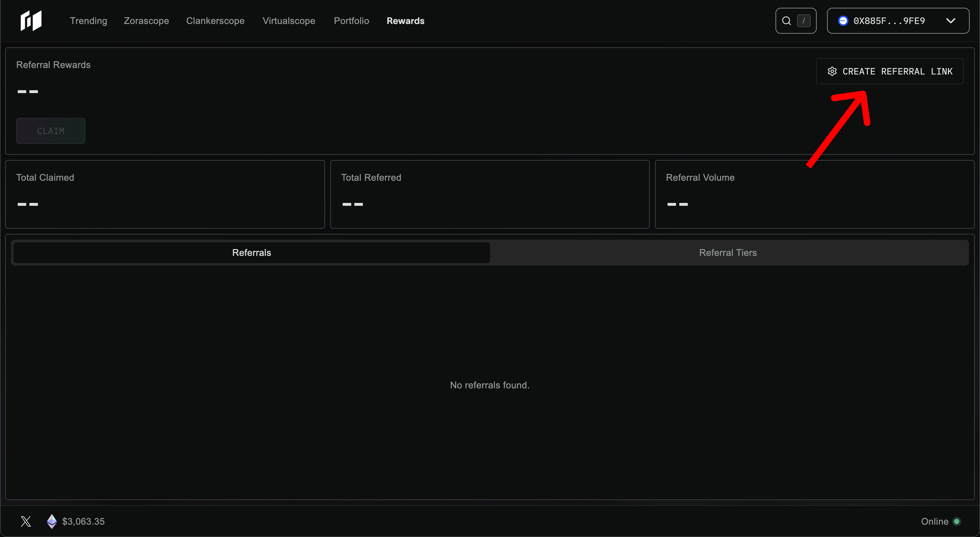
Task: Switch to the Referral Tiers tab
Action: (727, 252)
